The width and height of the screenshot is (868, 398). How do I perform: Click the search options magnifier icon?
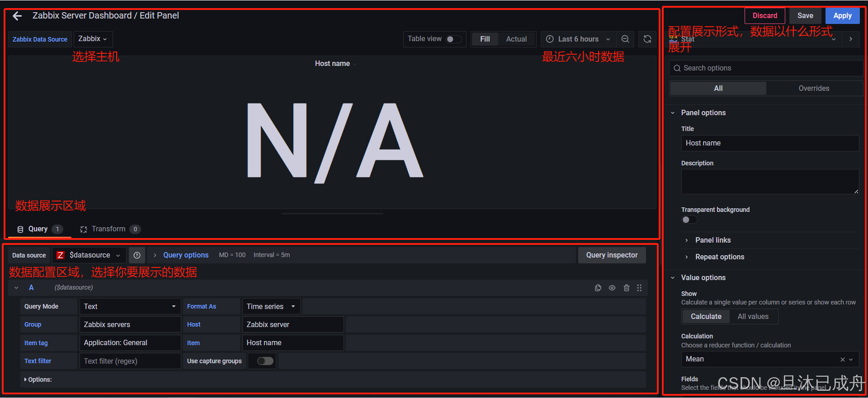(677, 68)
